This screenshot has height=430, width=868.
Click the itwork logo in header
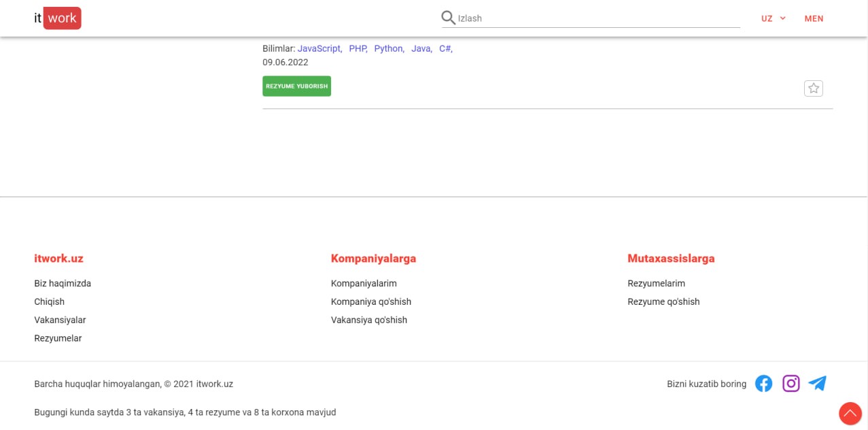[x=58, y=18]
